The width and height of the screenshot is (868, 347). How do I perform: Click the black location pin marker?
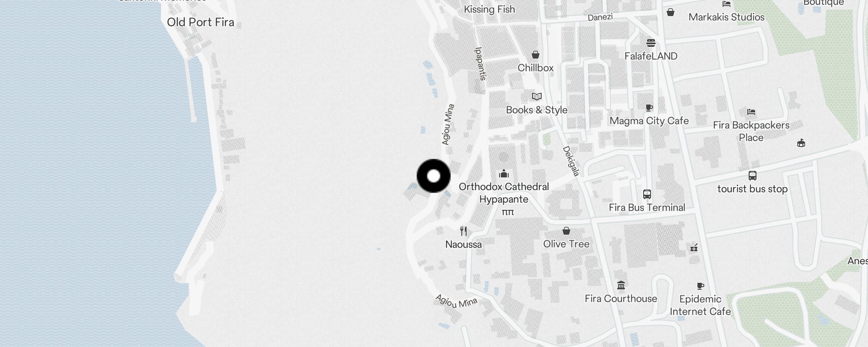pos(434,176)
